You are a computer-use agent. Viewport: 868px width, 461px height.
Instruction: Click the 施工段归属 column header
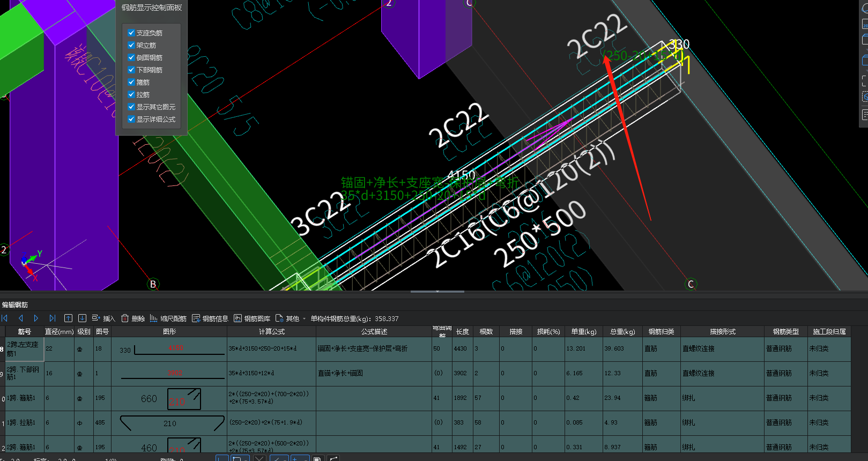(829, 332)
